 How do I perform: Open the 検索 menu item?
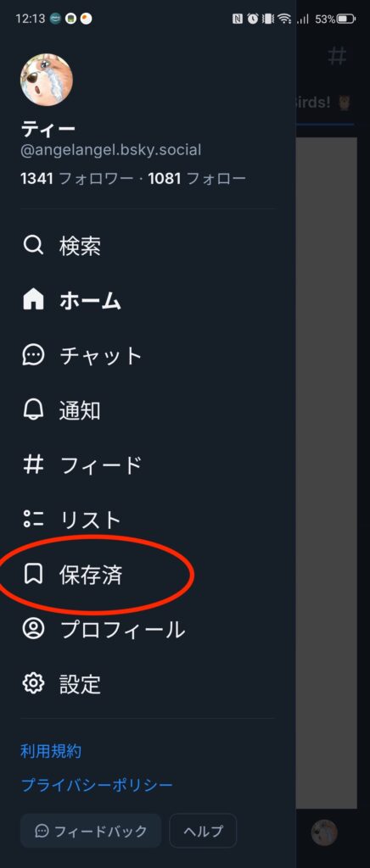click(x=80, y=245)
